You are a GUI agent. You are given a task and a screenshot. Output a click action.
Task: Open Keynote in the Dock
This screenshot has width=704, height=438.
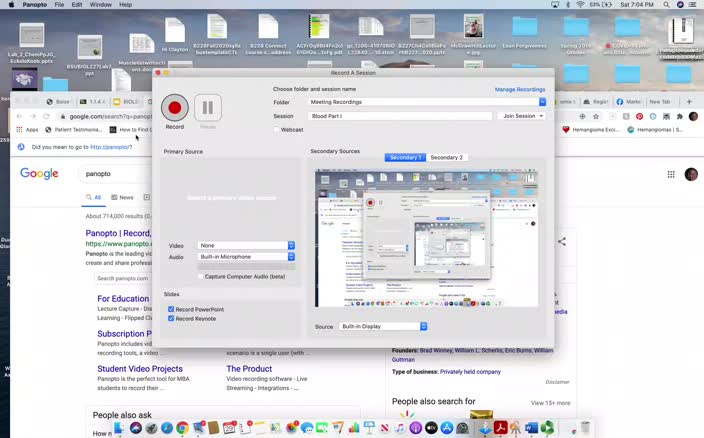tap(369, 428)
